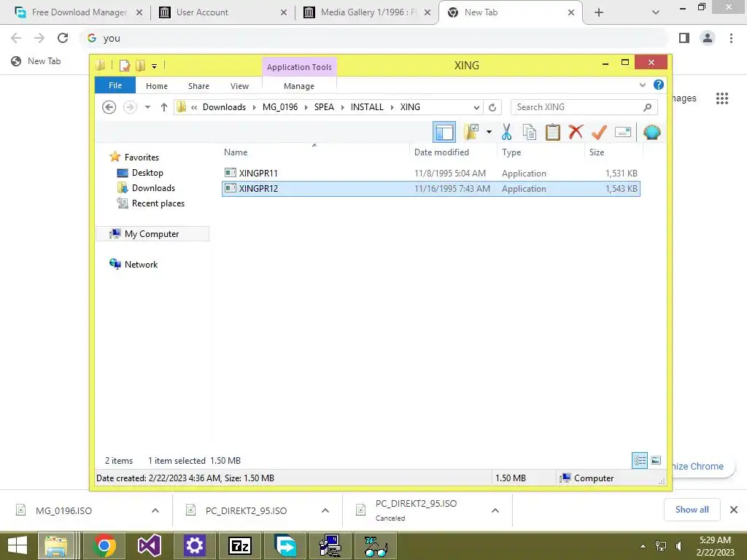Screen dimensions: 747x560
Task: Open Chrome's three-dot menu
Action: tap(731, 38)
